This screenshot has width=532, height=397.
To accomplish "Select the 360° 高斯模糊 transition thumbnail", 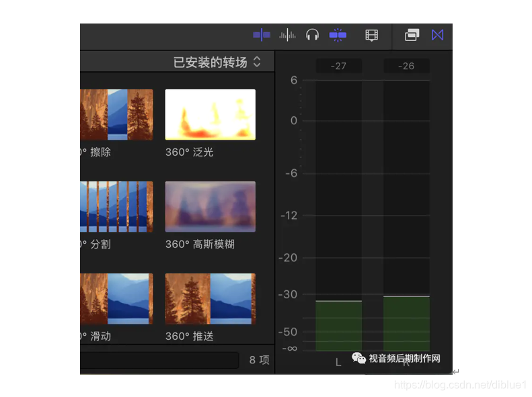I will point(211,207).
